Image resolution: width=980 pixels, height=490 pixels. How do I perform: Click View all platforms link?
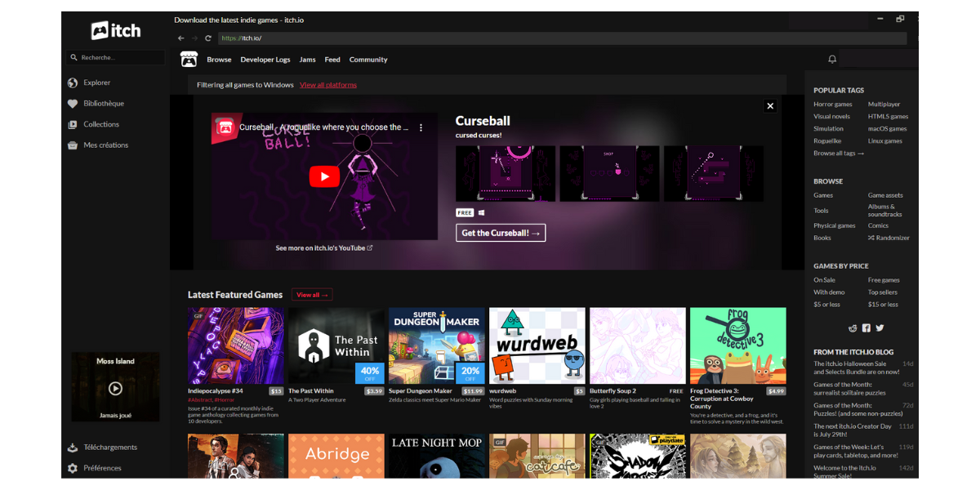328,85
